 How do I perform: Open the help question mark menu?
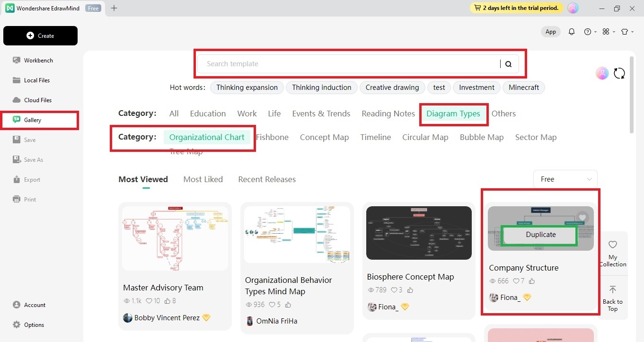pos(590,32)
